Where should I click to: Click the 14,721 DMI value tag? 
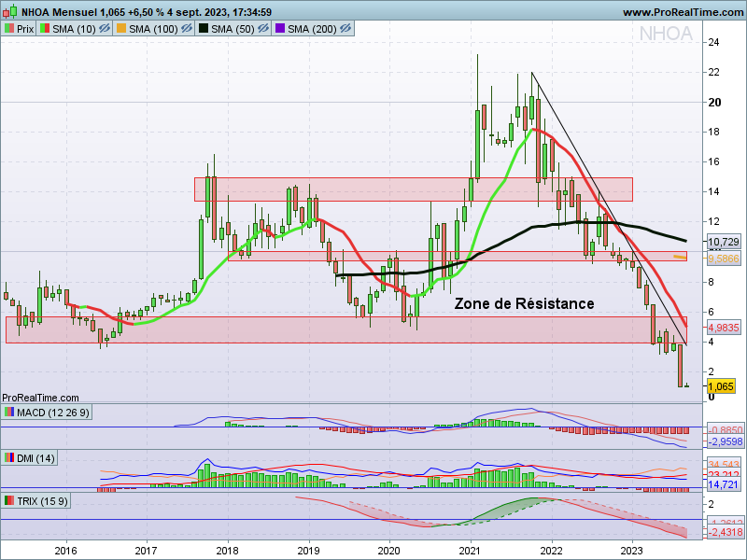point(723,484)
